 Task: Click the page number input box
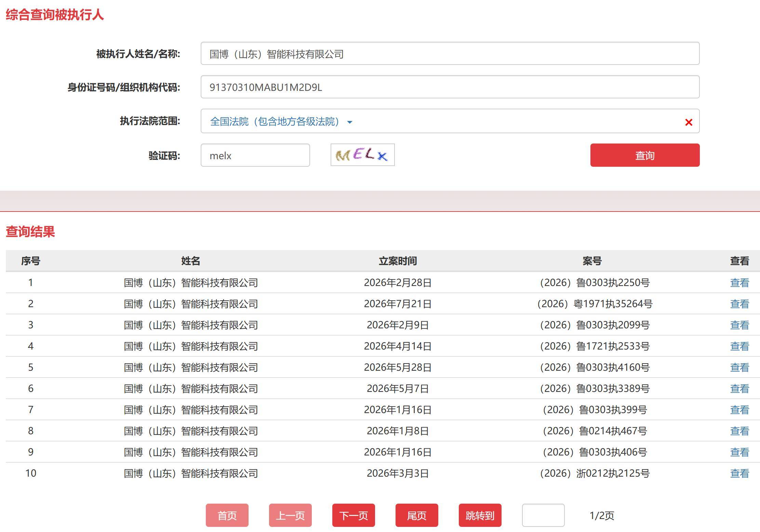543,515
